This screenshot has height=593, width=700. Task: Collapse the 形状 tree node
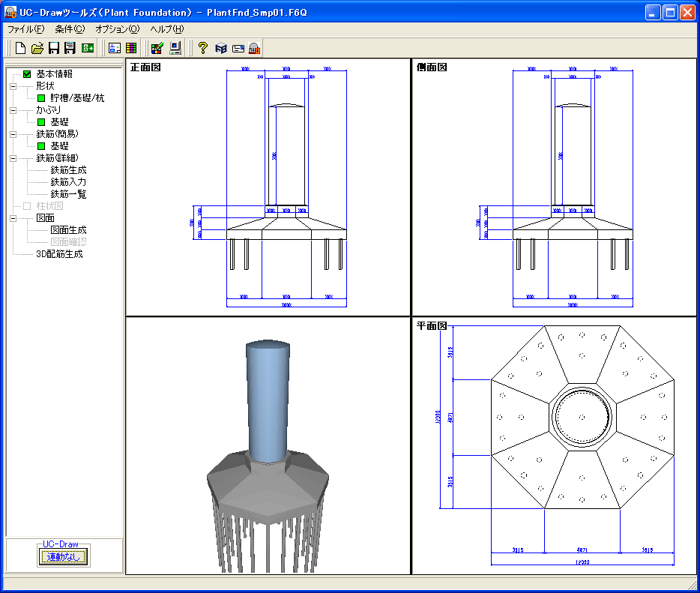point(13,86)
